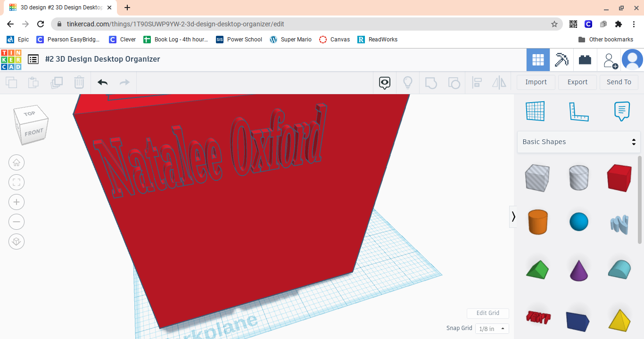Expand the collapsed side panel chevron
Image resolution: width=644 pixels, height=339 pixels.
[513, 217]
